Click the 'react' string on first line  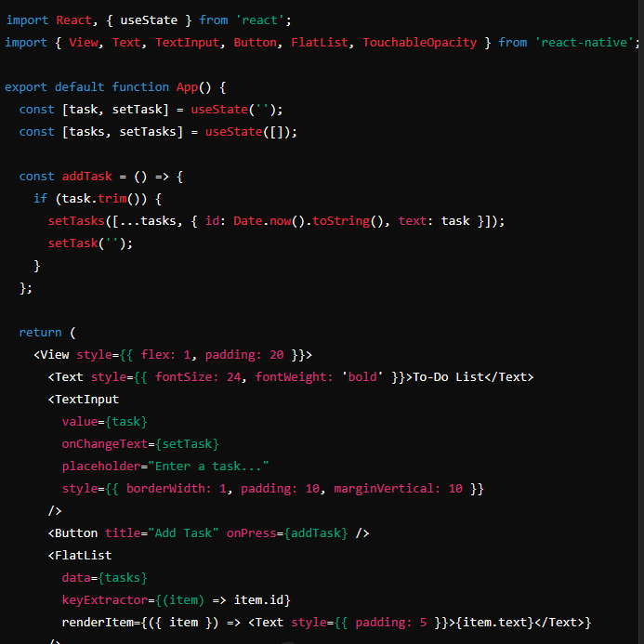tap(259, 20)
